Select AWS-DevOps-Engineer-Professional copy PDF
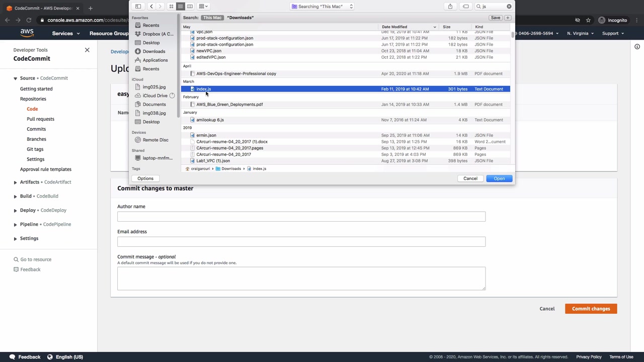The image size is (644, 362). click(345, 73)
